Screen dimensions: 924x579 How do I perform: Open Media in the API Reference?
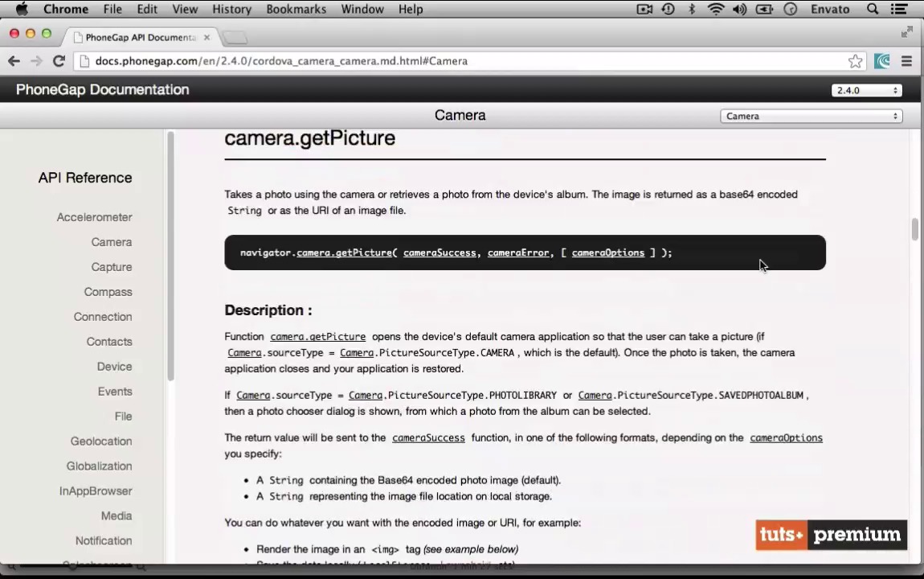point(116,515)
